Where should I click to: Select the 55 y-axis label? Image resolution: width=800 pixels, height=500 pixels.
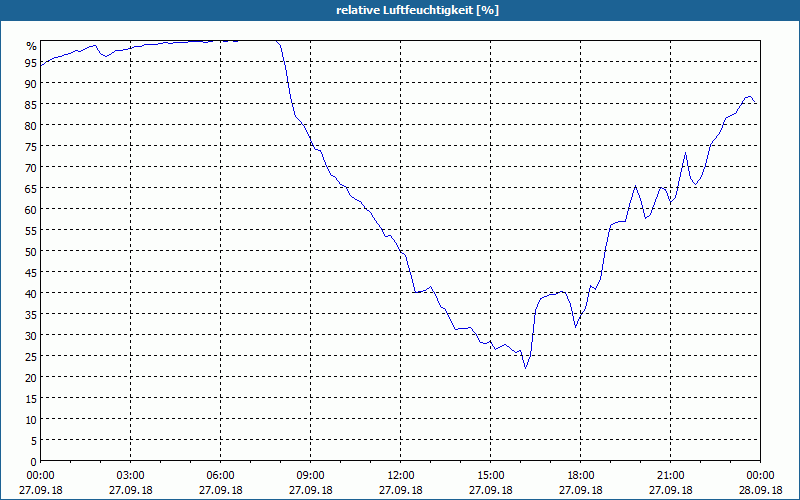pyautogui.click(x=31, y=231)
